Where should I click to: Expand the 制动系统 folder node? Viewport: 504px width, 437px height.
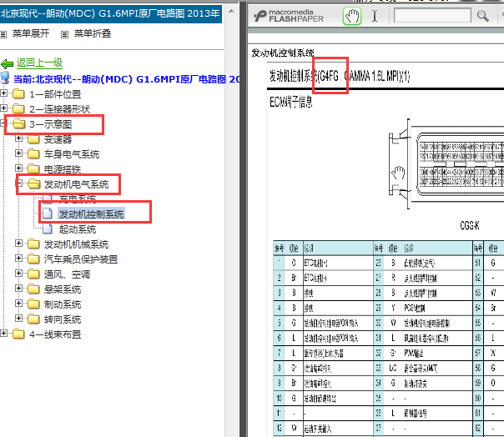coord(18,303)
